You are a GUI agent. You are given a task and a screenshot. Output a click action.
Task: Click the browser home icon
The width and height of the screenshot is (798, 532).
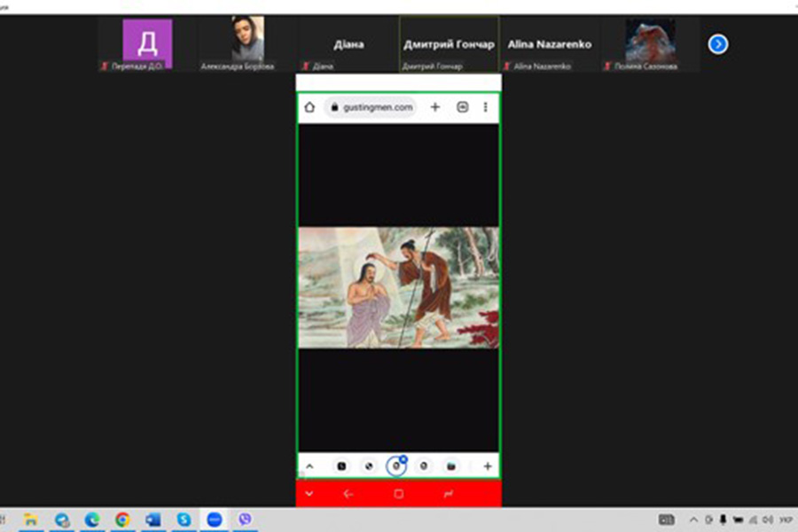[309, 107]
